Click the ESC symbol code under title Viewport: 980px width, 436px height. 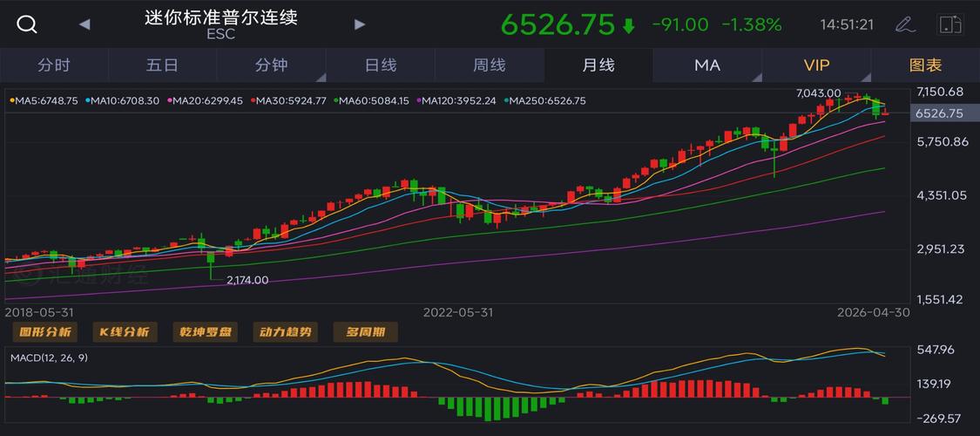(x=221, y=35)
